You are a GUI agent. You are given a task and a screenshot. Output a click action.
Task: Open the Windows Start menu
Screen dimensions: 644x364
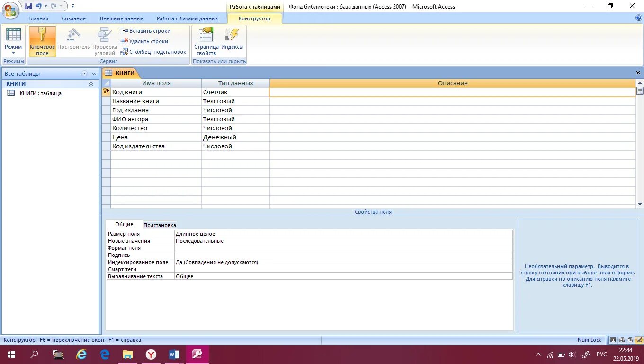pyautogui.click(x=11, y=355)
